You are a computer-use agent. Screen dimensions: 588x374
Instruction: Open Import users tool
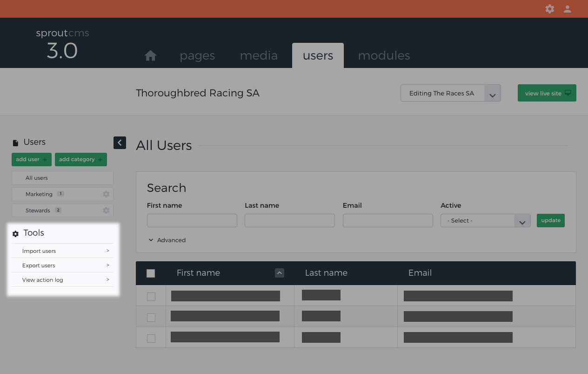click(x=62, y=251)
